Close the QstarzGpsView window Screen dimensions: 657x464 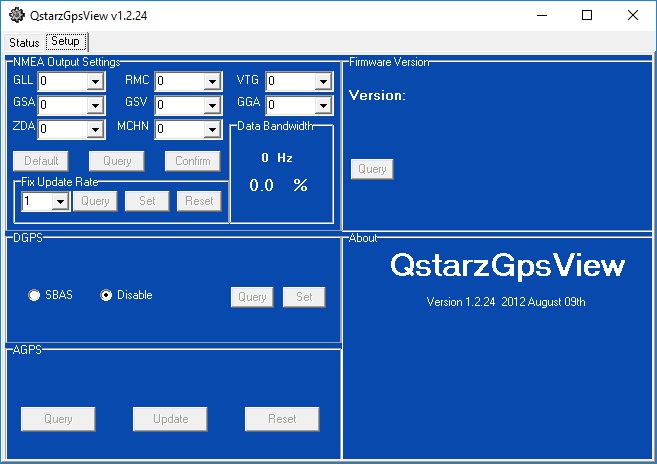[633, 16]
